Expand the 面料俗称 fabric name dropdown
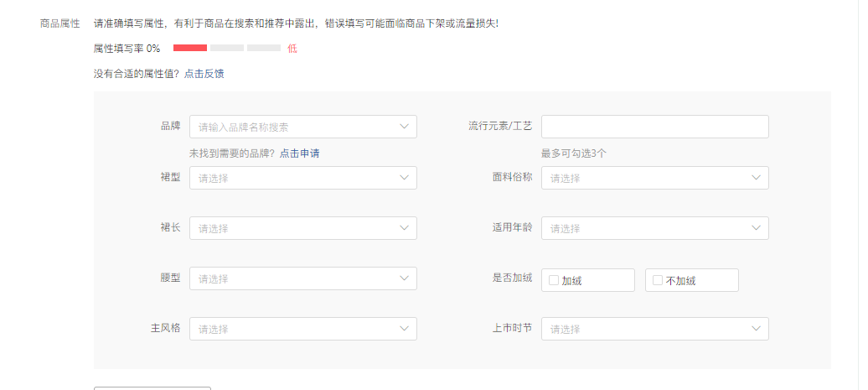This screenshot has height=390, width=868. click(x=645, y=178)
